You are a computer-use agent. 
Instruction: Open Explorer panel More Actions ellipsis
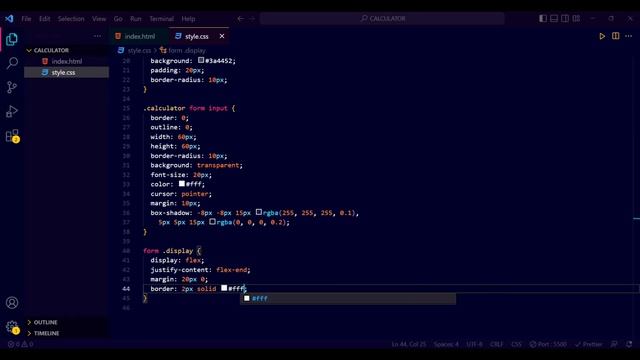97,36
